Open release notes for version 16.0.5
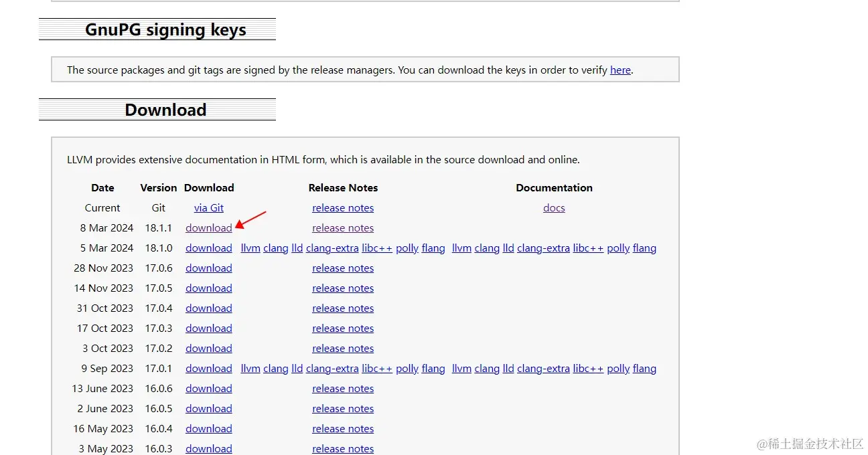 pos(343,409)
